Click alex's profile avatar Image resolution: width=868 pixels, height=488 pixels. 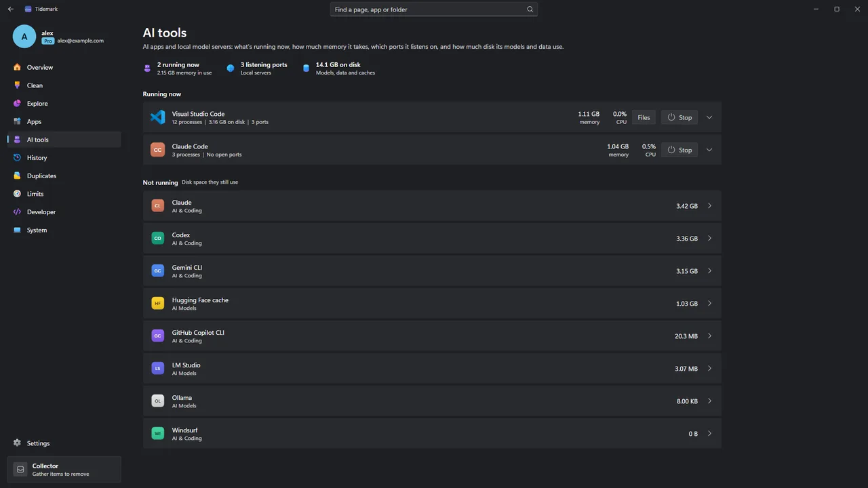point(24,37)
